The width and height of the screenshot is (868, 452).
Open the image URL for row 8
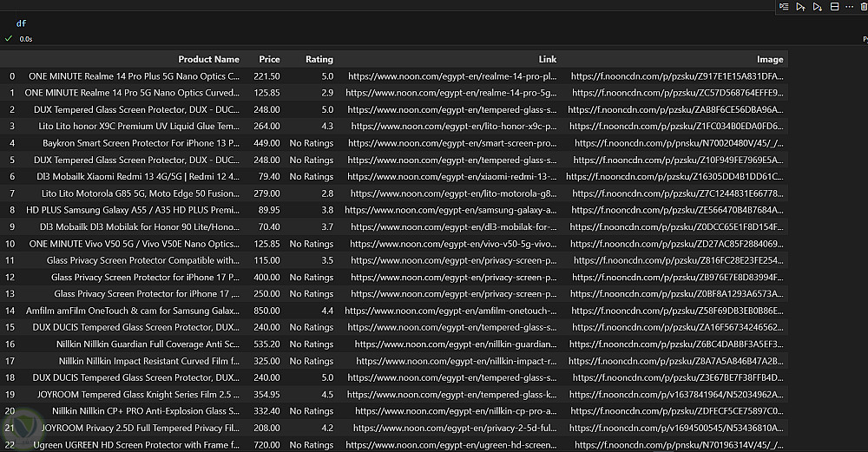click(677, 210)
